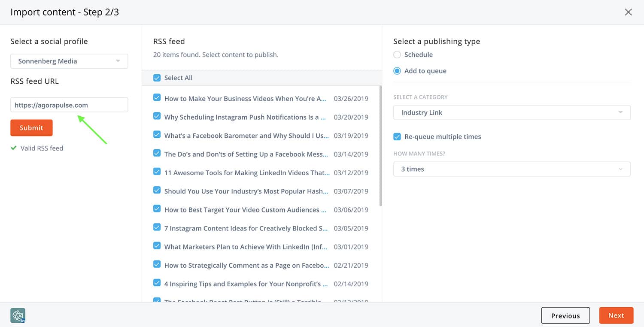Toggle the Select All checkbox
Image resolution: width=644 pixels, height=327 pixels.
(x=157, y=78)
